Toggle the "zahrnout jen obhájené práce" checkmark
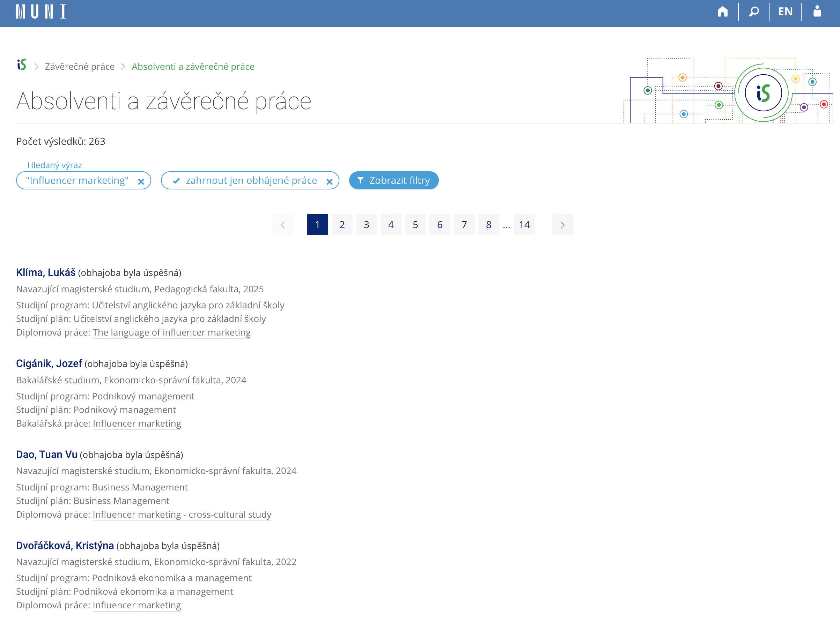This screenshot has width=840, height=623. [x=176, y=181]
